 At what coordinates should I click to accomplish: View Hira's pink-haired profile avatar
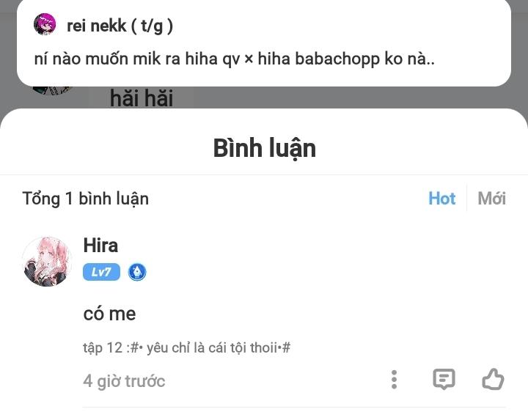[x=47, y=261]
